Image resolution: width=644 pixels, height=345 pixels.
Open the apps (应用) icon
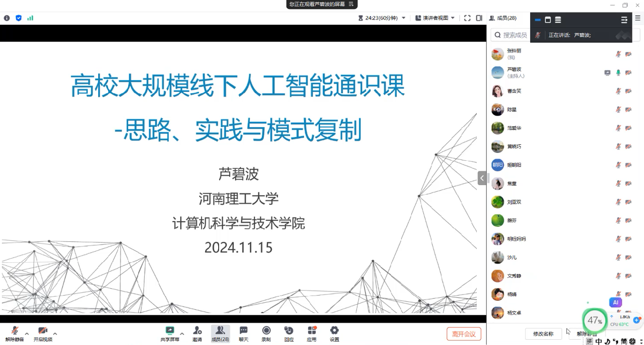(312, 333)
